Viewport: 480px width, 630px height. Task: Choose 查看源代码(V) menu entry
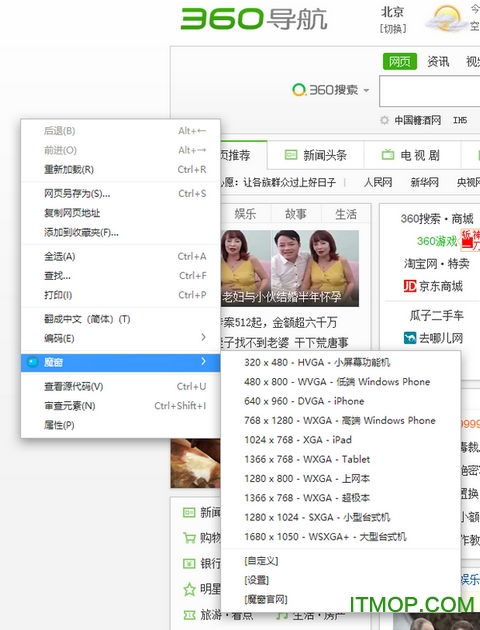tap(120, 387)
